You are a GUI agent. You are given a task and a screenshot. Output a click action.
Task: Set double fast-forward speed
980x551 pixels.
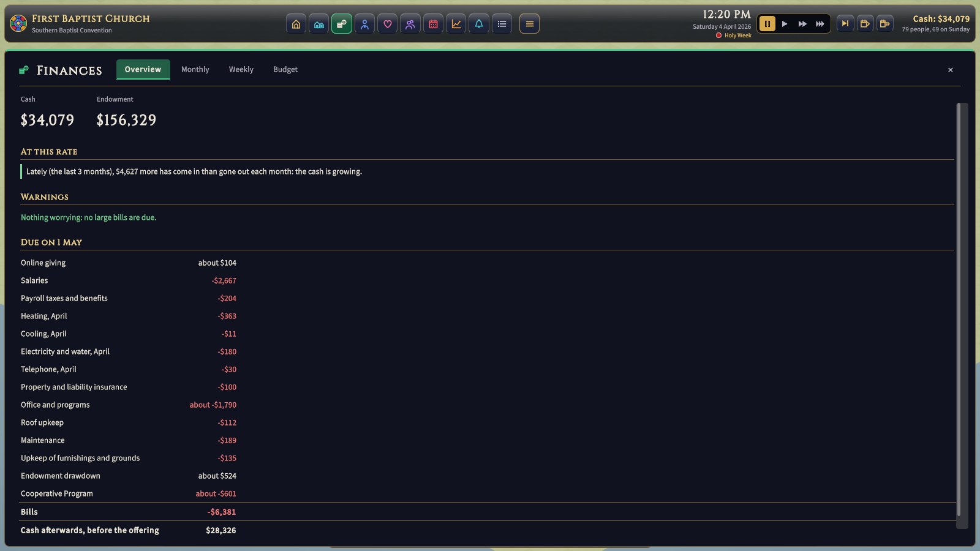[x=802, y=24]
